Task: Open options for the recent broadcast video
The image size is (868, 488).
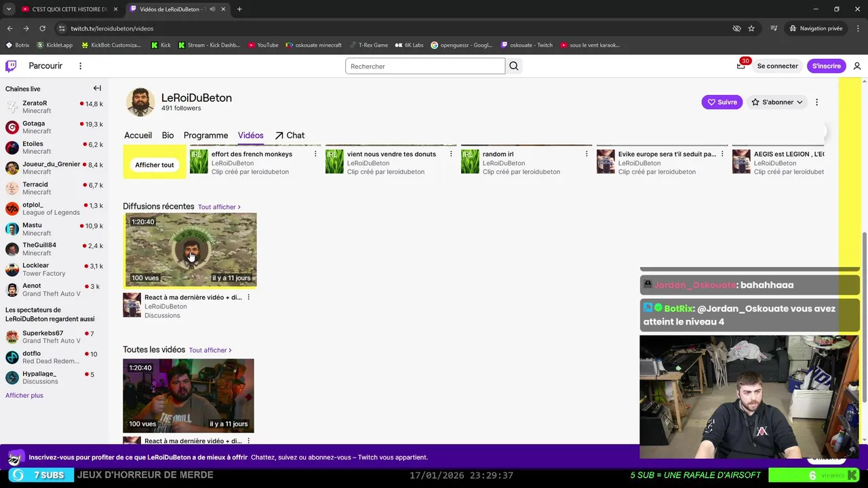Action: click(x=248, y=298)
